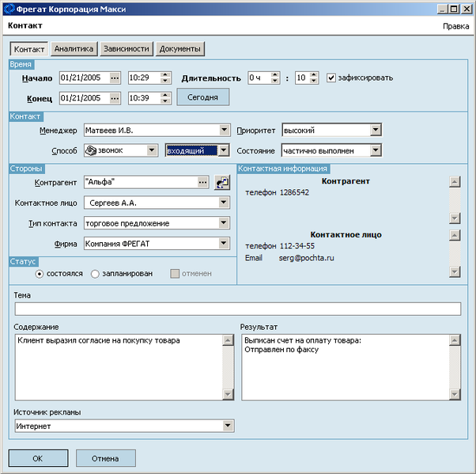This screenshot has height=474, width=476.
Task: Select the состоялся radio button
Action: pos(40,274)
